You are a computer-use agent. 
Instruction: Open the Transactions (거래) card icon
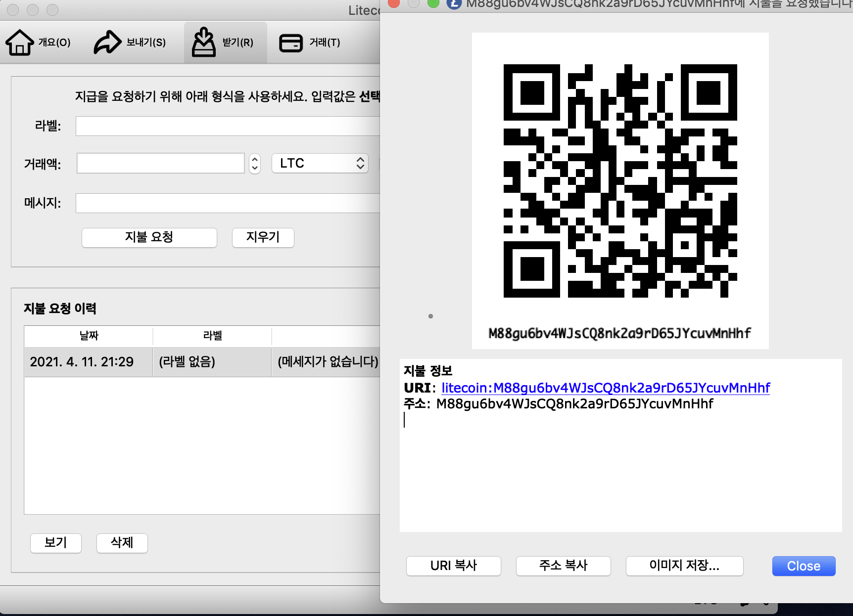click(x=291, y=43)
